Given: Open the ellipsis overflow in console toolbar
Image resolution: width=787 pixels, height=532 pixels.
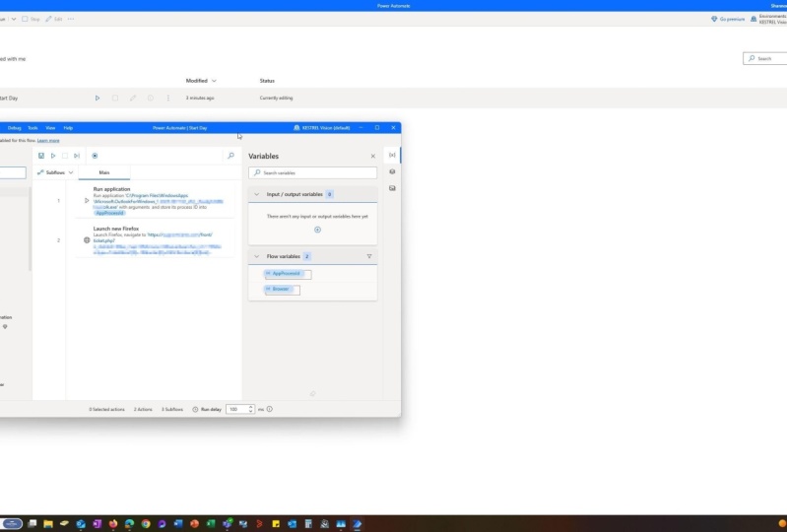Looking at the screenshot, I should click(71, 19).
